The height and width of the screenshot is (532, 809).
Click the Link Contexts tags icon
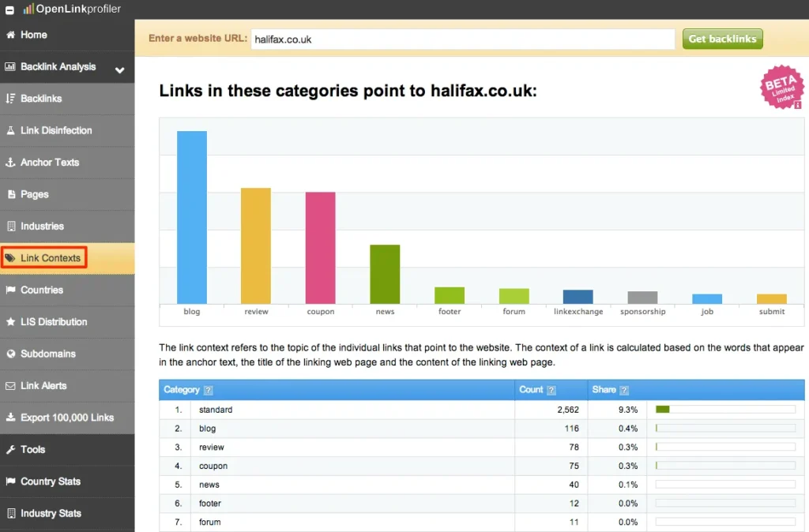[x=9, y=258]
